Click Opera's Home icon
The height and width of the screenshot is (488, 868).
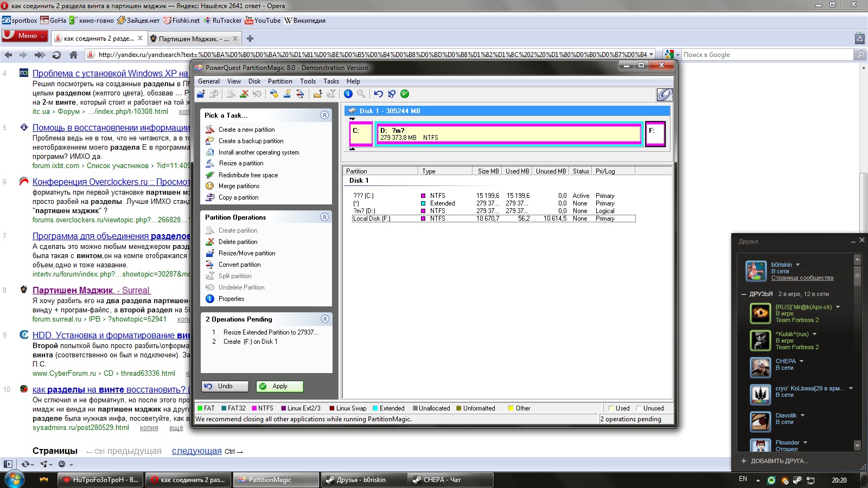coord(73,55)
